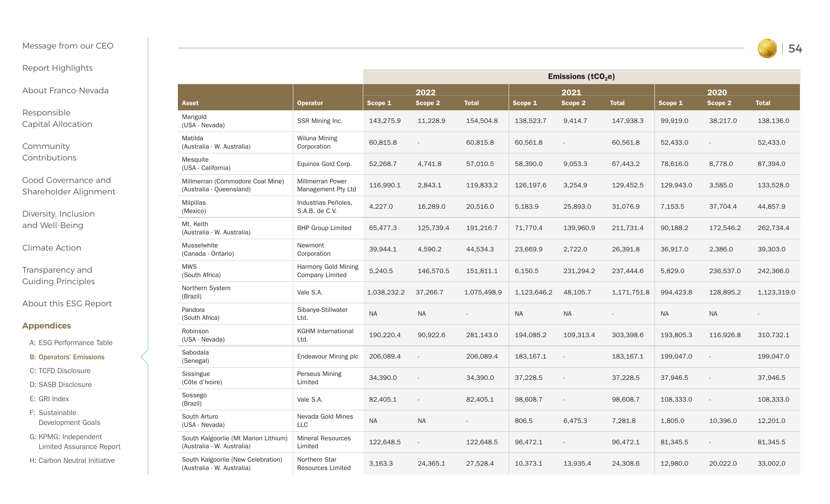Open Transparency and Guiding Principles
This screenshot has width=830, height=504.
coord(58,276)
